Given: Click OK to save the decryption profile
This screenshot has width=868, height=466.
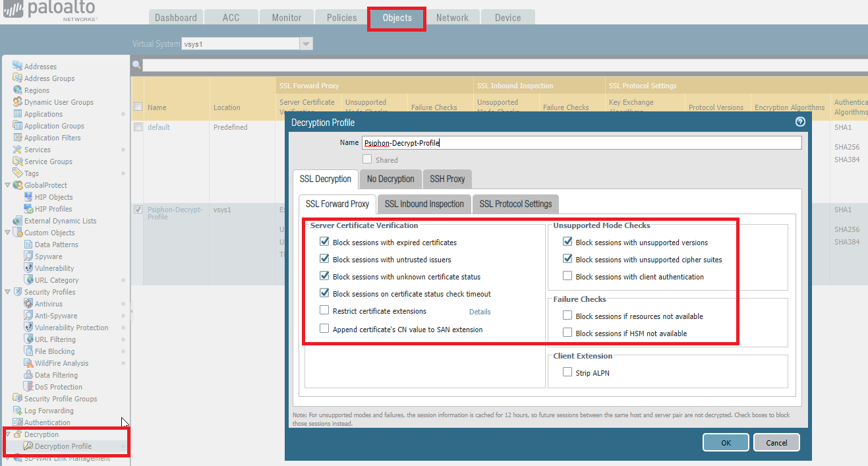Looking at the screenshot, I should (x=725, y=442).
